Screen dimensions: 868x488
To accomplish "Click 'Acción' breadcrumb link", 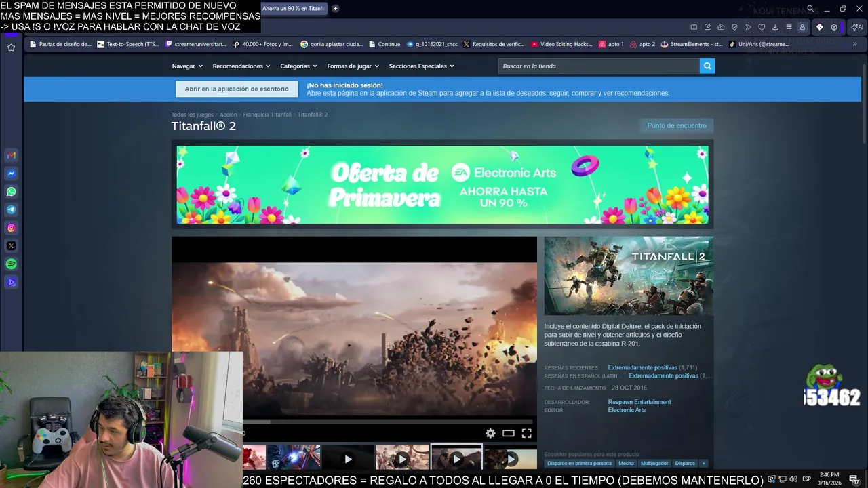I will click(228, 115).
